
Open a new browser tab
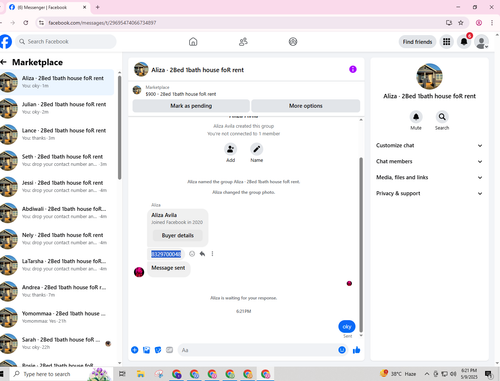click(98, 7)
